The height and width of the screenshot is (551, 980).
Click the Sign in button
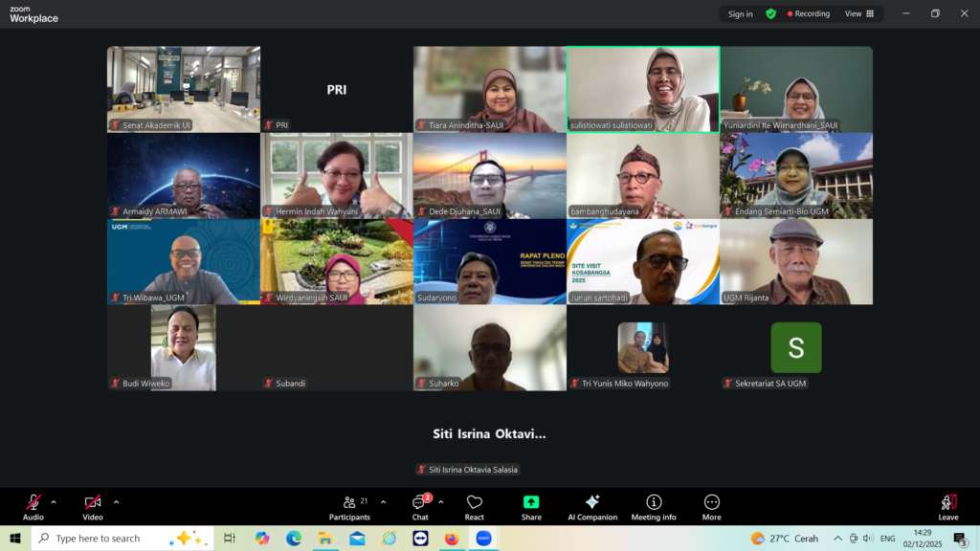point(740,14)
